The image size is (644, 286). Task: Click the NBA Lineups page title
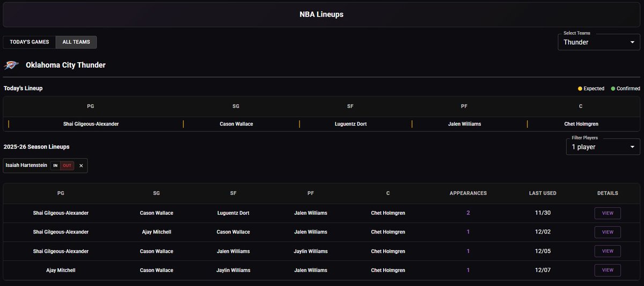point(321,14)
